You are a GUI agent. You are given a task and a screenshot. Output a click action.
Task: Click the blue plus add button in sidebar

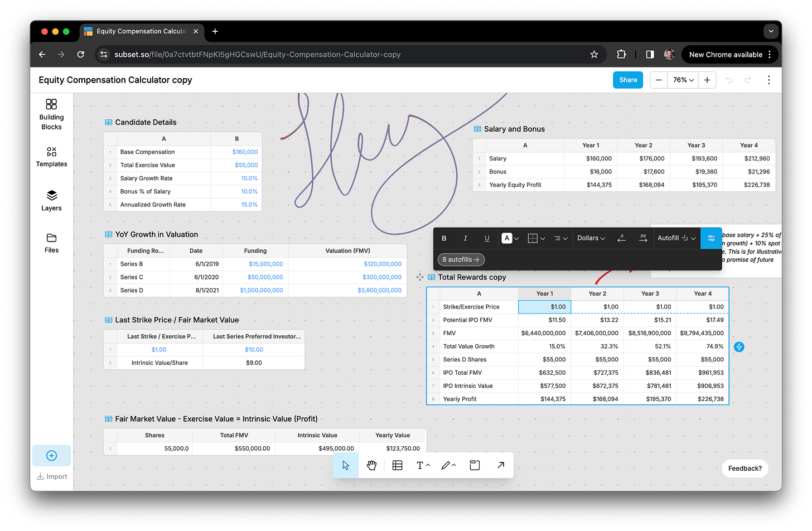(x=51, y=456)
